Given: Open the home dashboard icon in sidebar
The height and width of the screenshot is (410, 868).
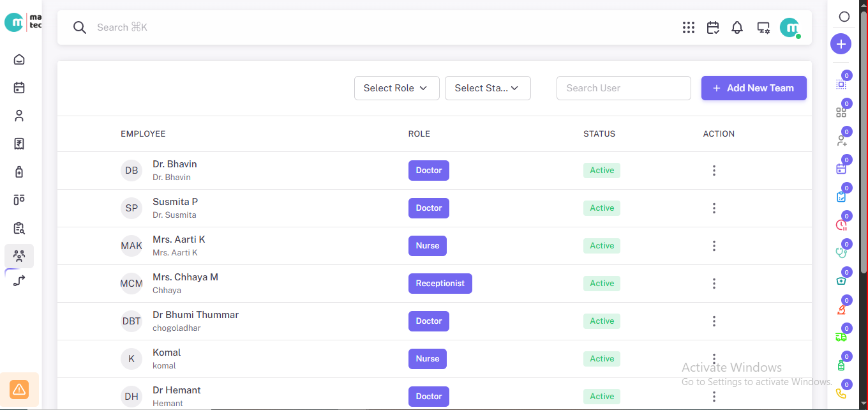Looking at the screenshot, I should (19, 59).
